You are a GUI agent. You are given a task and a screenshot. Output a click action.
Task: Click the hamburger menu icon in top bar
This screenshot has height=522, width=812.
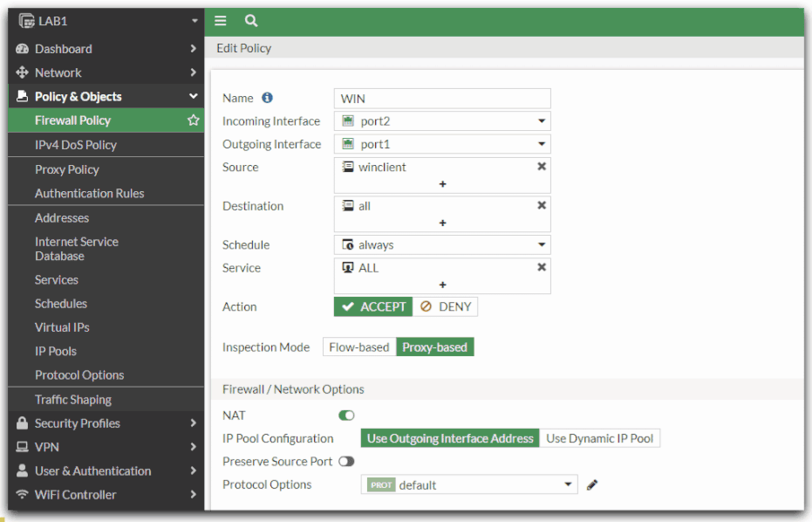click(221, 21)
